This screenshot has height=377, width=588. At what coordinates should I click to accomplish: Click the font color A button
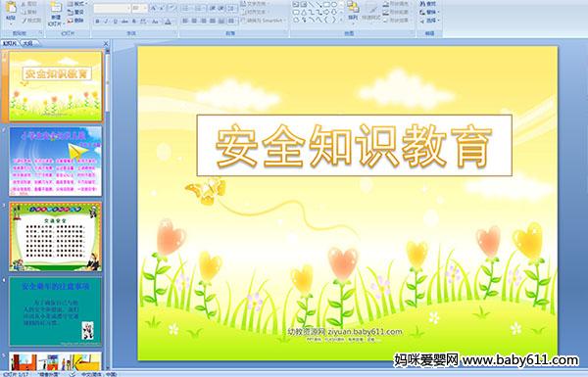click(x=168, y=22)
